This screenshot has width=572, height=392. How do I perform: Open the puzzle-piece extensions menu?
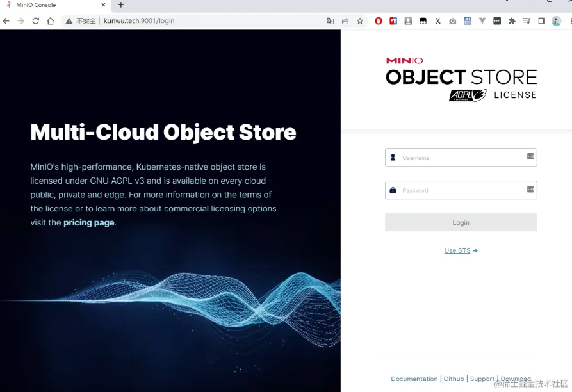pyautogui.click(x=512, y=21)
